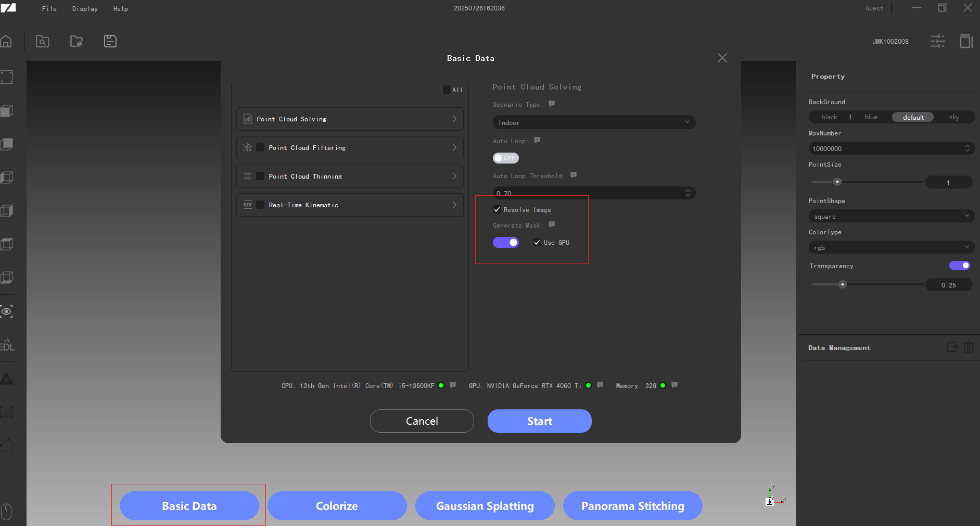The image size is (980, 526).
Task: Uncheck the Use GPU checkbox
Action: [x=537, y=243]
